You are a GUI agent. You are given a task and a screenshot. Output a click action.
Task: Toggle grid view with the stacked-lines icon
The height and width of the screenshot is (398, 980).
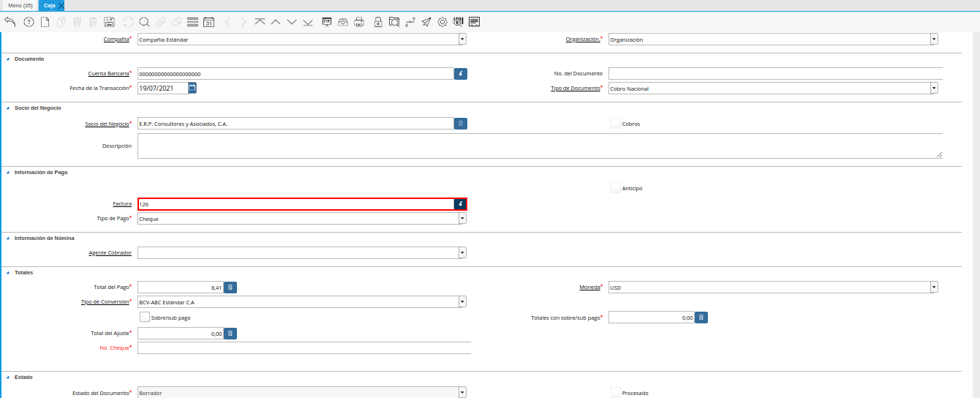coord(192,22)
